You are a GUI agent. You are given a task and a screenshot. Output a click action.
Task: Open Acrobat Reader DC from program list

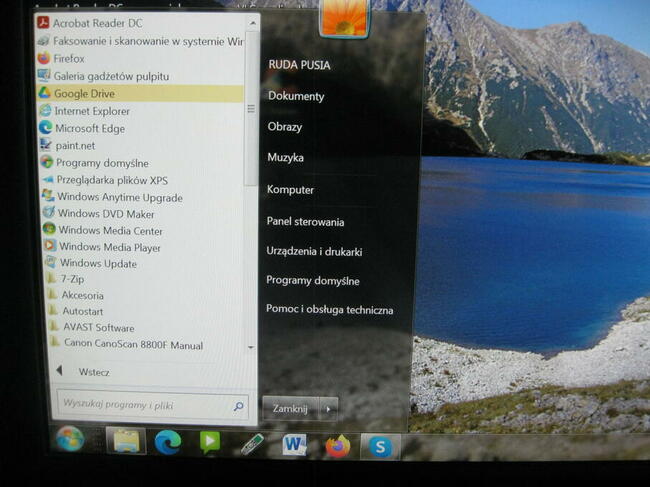pos(90,23)
